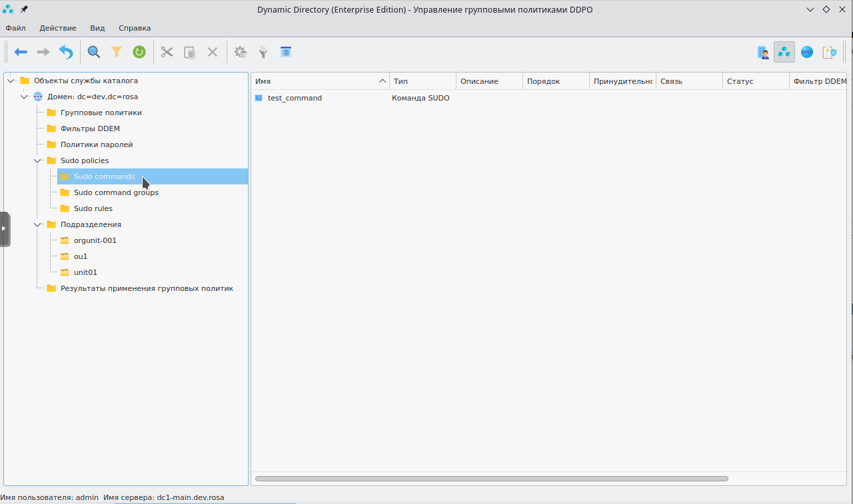This screenshot has height=504, width=853.
Task: Click the blue list view toolbar icon
Action: (x=286, y=52)
